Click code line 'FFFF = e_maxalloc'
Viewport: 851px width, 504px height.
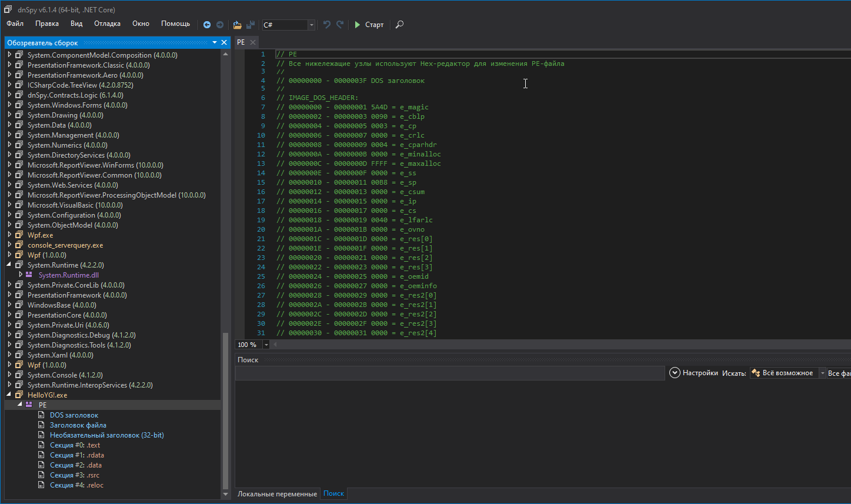(359, 163)
